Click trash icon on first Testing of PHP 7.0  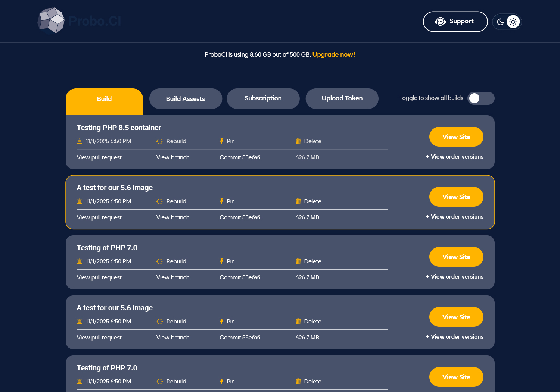click(x=298, y=261)
